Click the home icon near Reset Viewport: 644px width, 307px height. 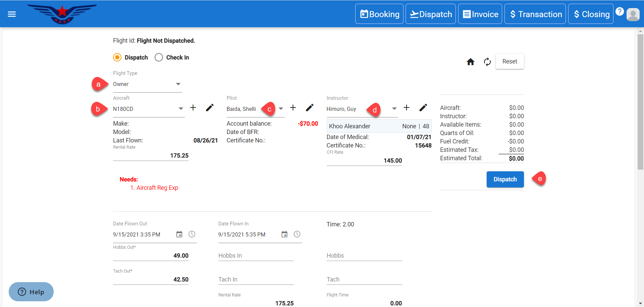coord(470,62)
